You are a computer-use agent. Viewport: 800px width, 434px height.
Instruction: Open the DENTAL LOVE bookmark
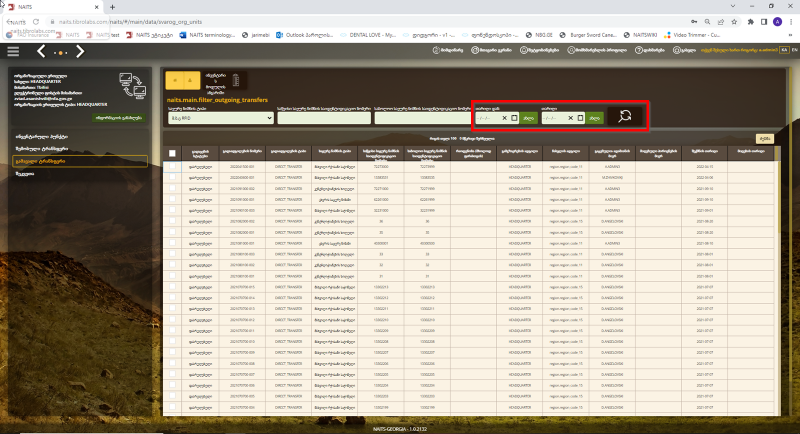[368, 35]
